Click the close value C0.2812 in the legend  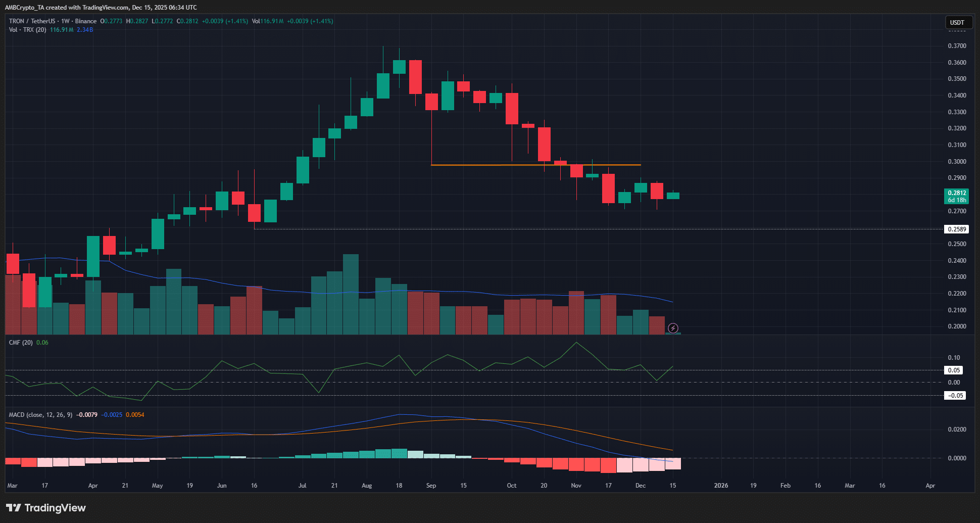[x=187, y=21]
